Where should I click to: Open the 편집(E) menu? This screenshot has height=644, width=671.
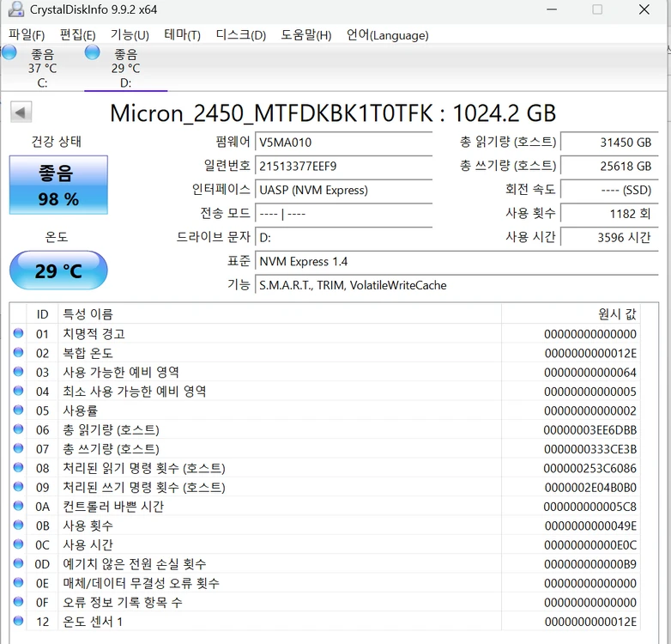pyautogui.click(x=78, y=34)
